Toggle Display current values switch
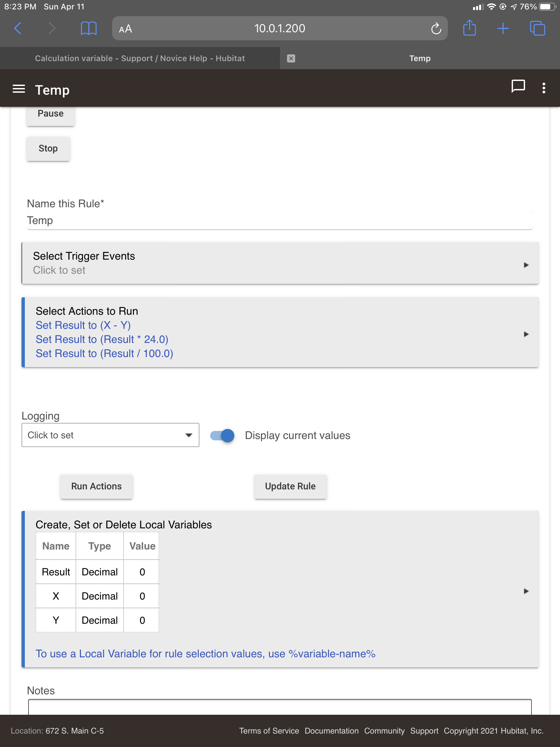Screen dimensions: 560x747 [x=222, y=435]
